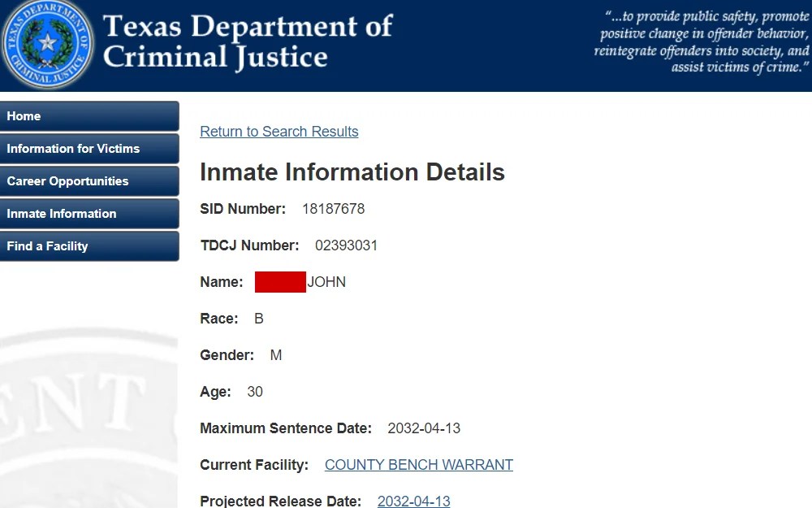The image size is (812, 508).
Task: Click the Texas Department of Criminal Justice title
Action: pyautogui.click(x=248, y=42)
